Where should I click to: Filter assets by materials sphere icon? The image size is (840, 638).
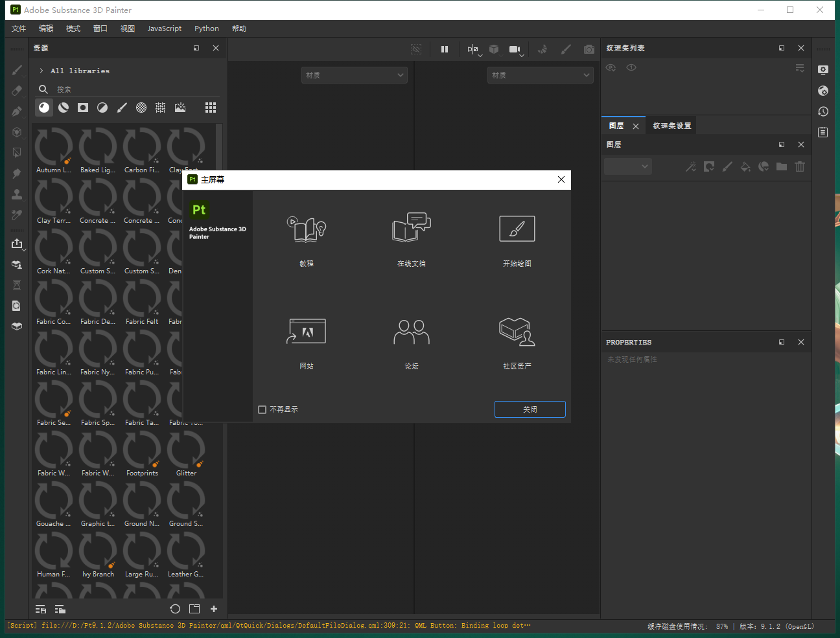(44, 108)
